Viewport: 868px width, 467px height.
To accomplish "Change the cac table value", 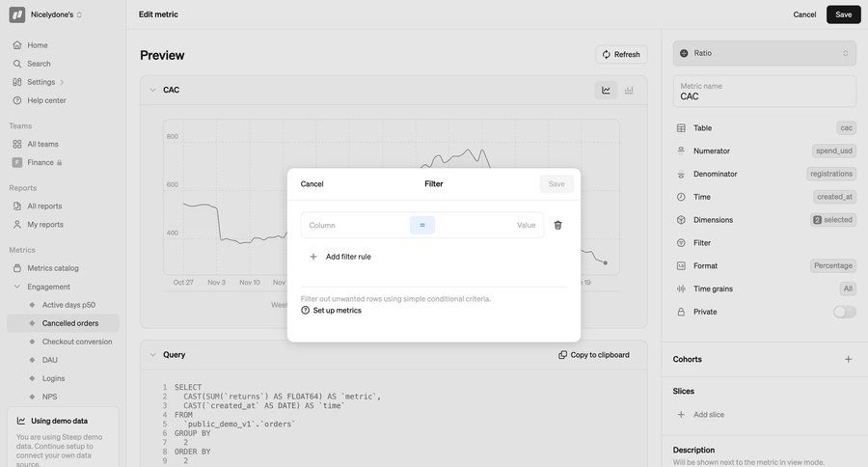I will tap(846, 128).
